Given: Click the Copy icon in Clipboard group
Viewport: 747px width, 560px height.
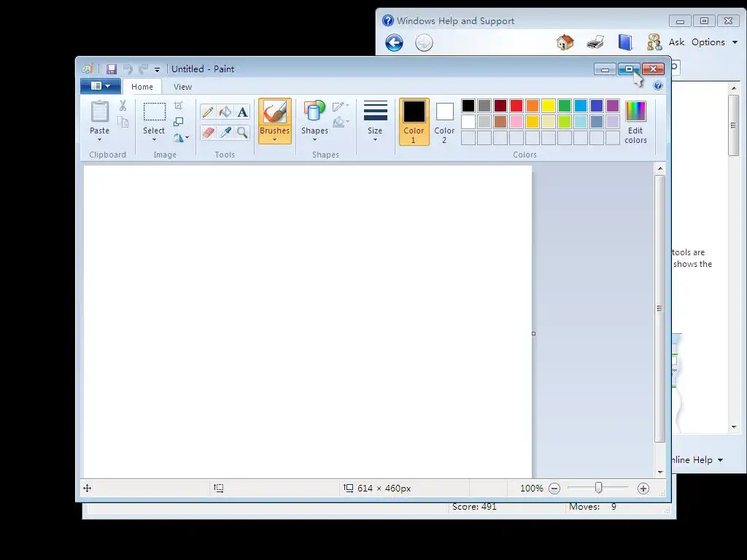Looking at the screenshot, I should tap(123, 122).
